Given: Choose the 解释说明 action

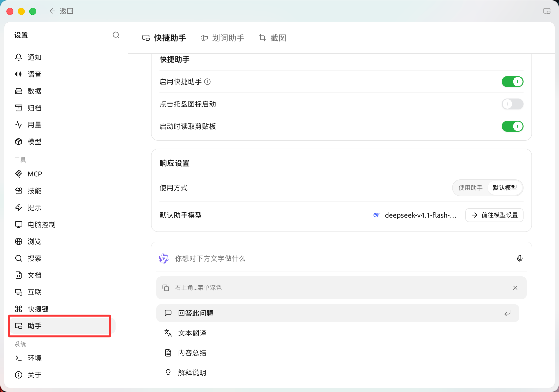Looking at the screenshot, I should (338, 373).
